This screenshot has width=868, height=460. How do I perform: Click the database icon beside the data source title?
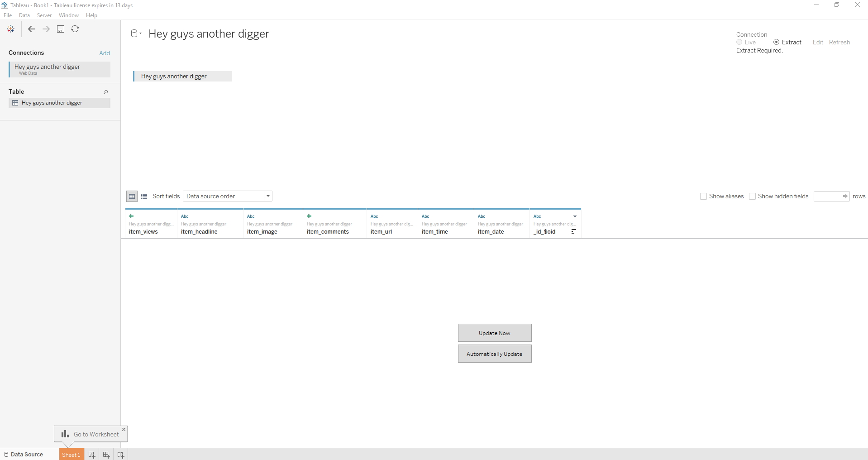tap(134, 34)
